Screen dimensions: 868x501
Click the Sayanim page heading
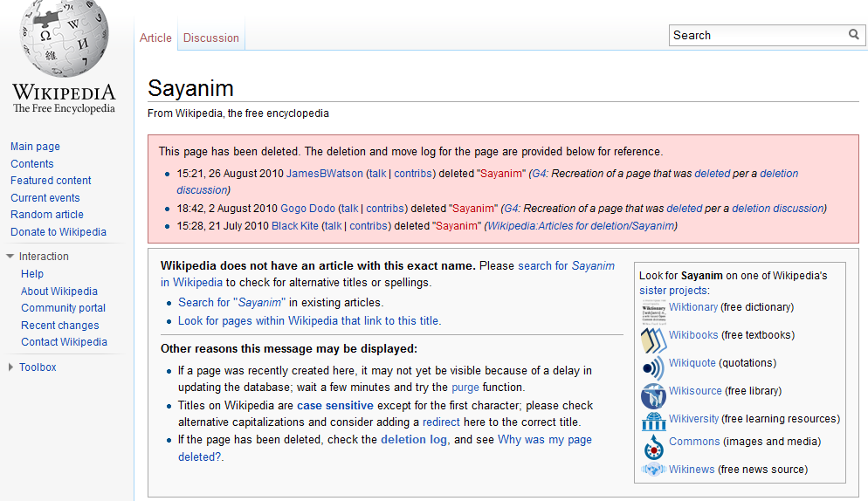point(190,88)
